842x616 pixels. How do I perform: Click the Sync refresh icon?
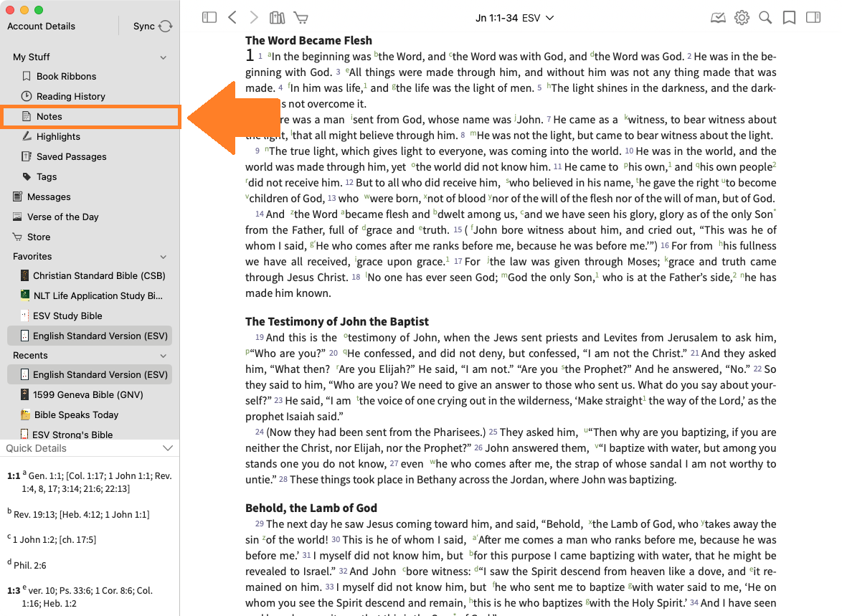(x=166, y=27)
